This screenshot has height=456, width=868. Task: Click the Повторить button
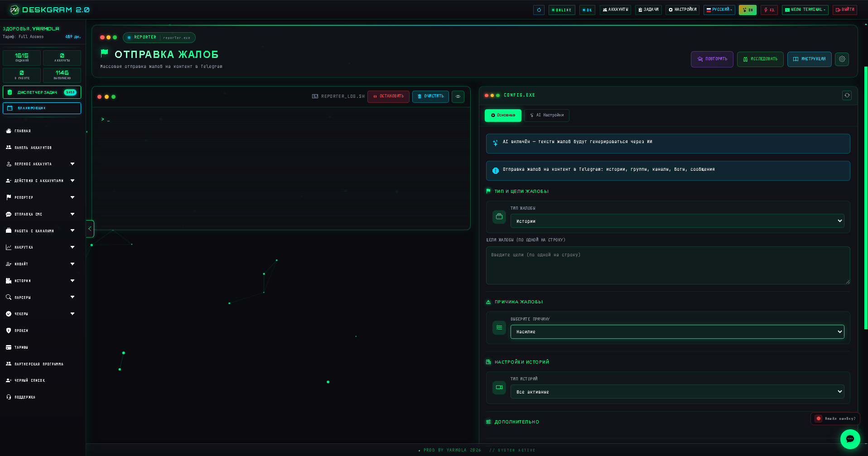(712, 59)
